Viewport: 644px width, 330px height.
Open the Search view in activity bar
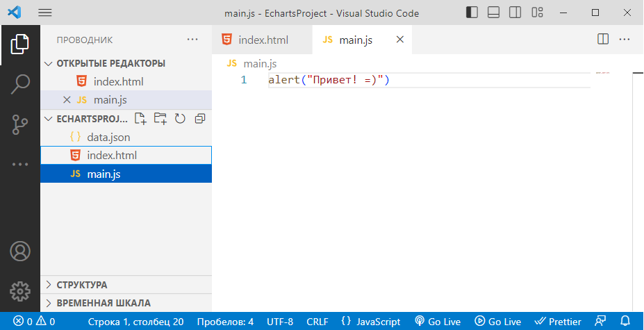[x=20, y=84]
